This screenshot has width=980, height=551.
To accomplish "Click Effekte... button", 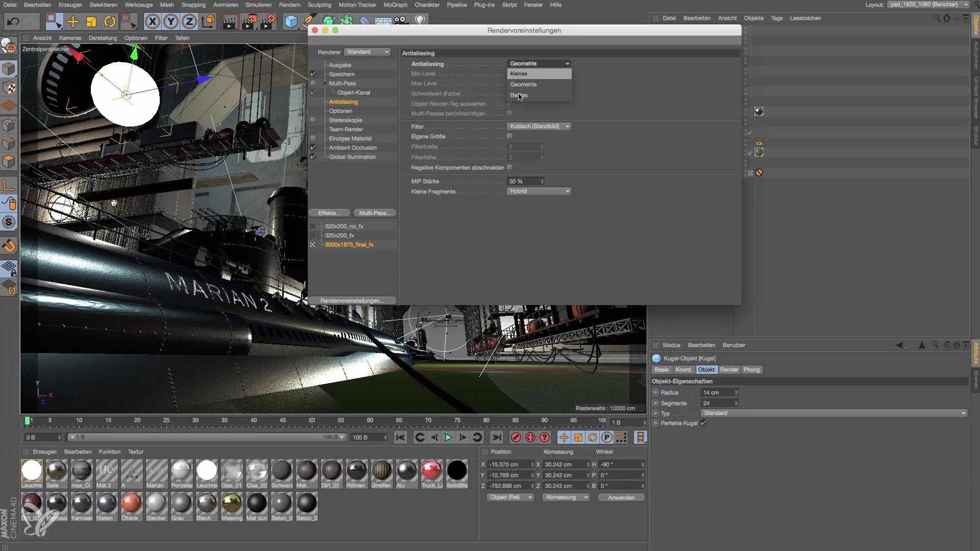I will pyautogui.click(x=329, y=213).
